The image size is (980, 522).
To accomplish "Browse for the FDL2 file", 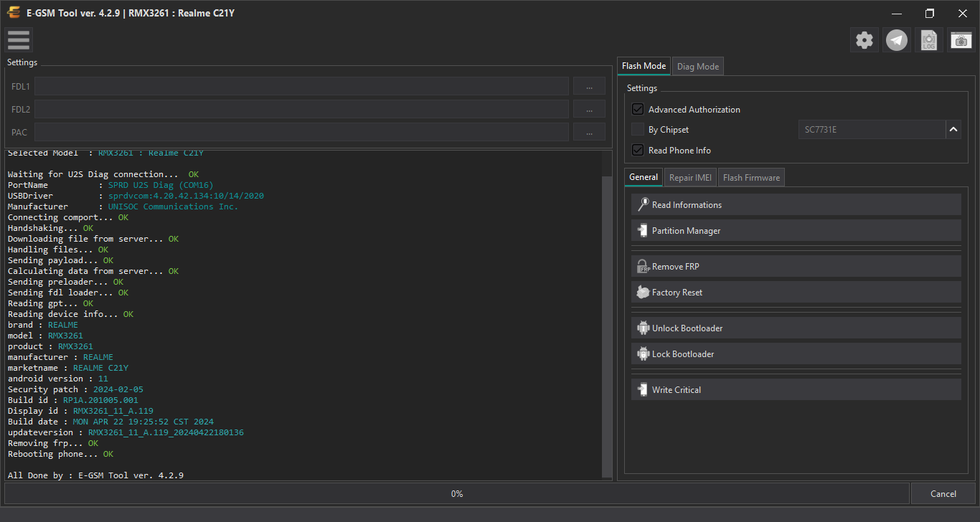I will click(x=589, y=110).
